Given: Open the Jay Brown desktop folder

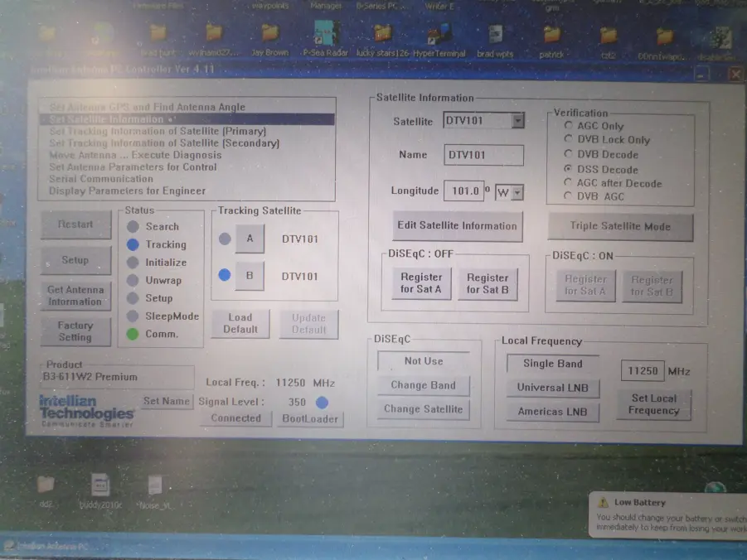Looking at the screenshot, I should [269, 37].
